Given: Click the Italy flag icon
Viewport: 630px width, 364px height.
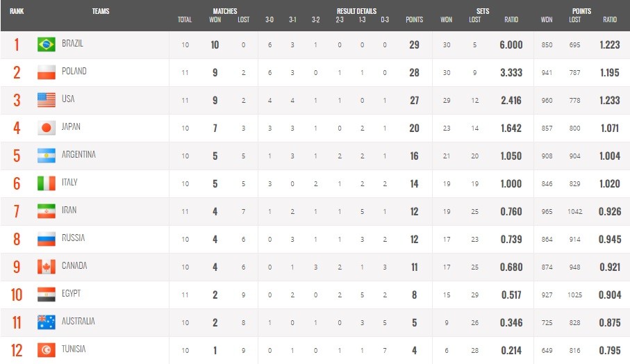Looking at the screenshot, I should click(x=47, y=183).
